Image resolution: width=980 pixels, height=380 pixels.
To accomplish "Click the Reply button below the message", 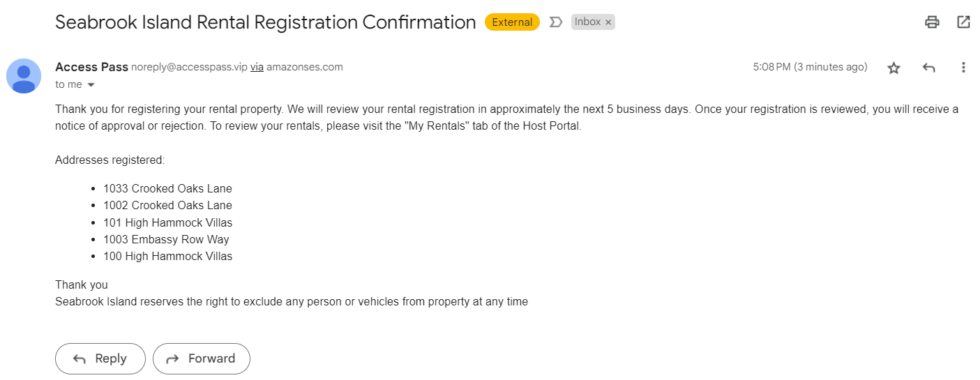I will coord(100,358).
